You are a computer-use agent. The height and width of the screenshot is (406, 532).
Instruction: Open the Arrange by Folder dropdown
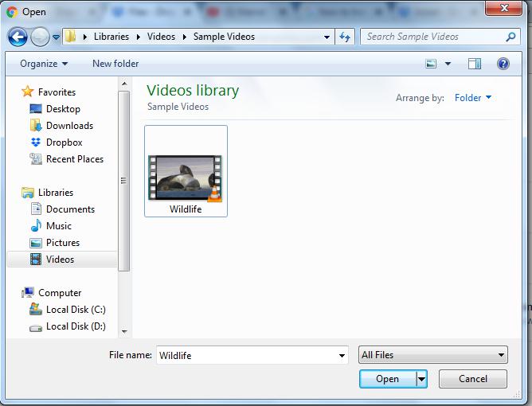pyautogui.click(x=473, y=98)
